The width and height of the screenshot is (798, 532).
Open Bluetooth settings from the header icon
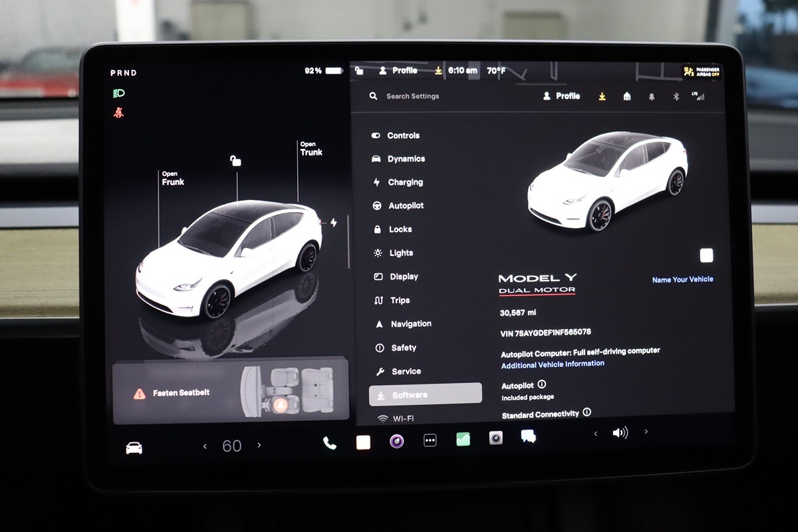tap(676, 96)
